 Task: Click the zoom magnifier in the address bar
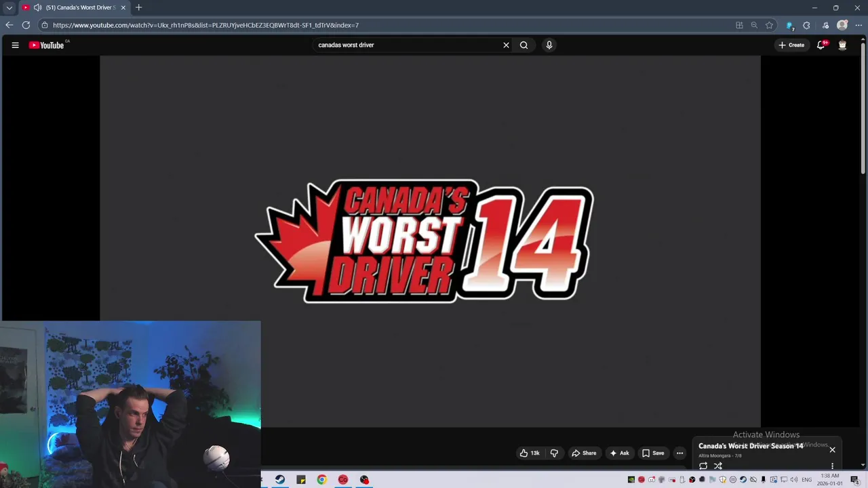click(754, 25)
